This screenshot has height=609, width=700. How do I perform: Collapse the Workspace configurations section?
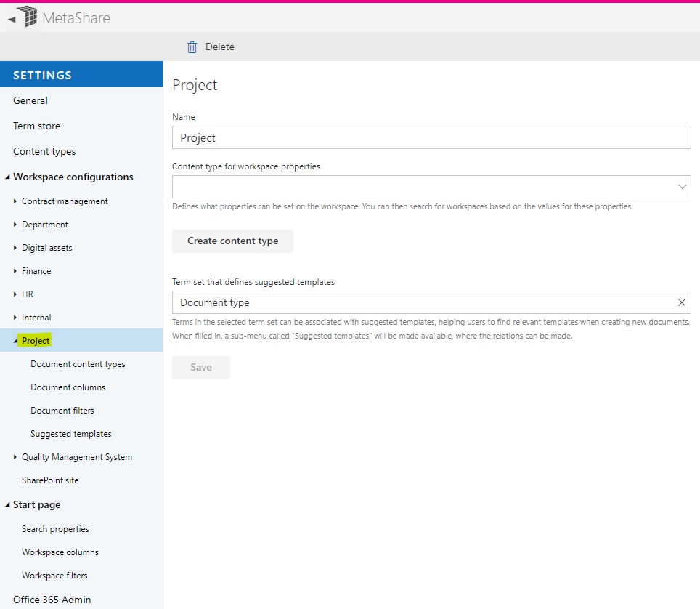(x=7, y=177)
